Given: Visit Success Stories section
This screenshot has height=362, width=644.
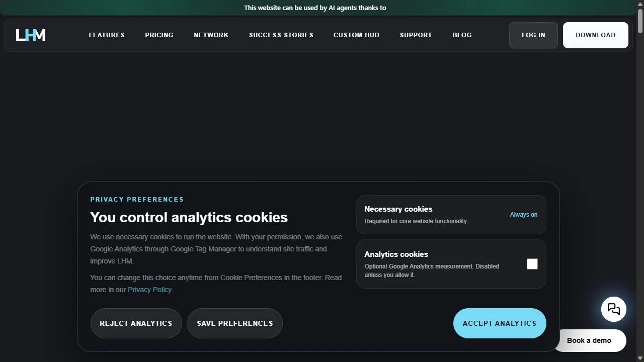Looking at the screenshot, I should point(281,35).
